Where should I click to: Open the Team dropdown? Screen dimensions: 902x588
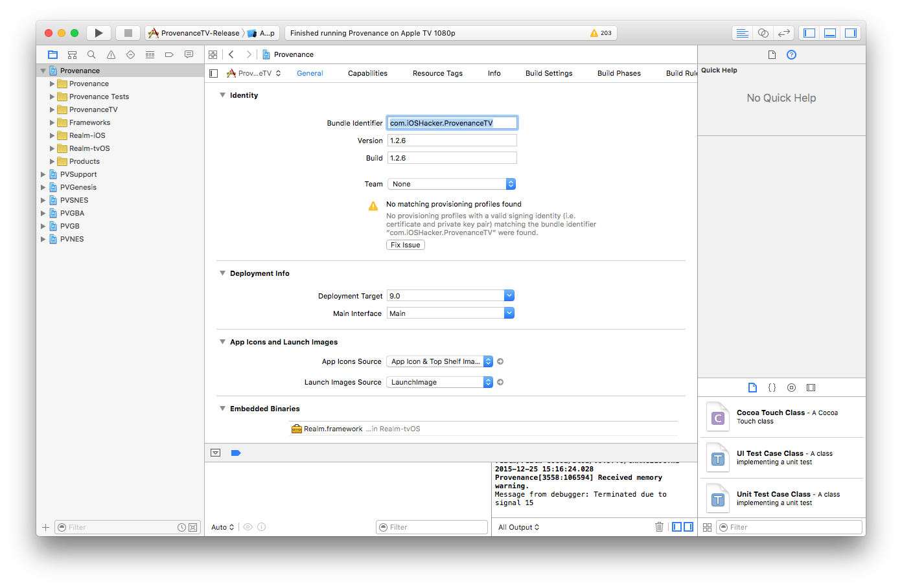click(x=452, y=184)
